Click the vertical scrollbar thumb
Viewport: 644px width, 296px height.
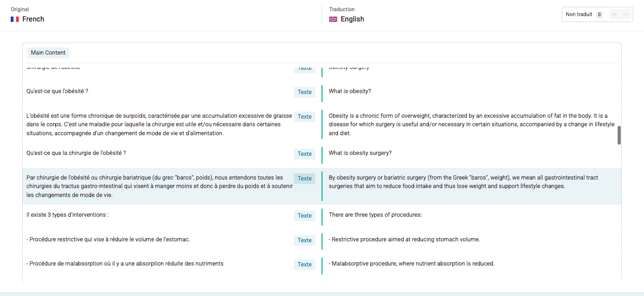pyautogui.click(x=619, y=135)
